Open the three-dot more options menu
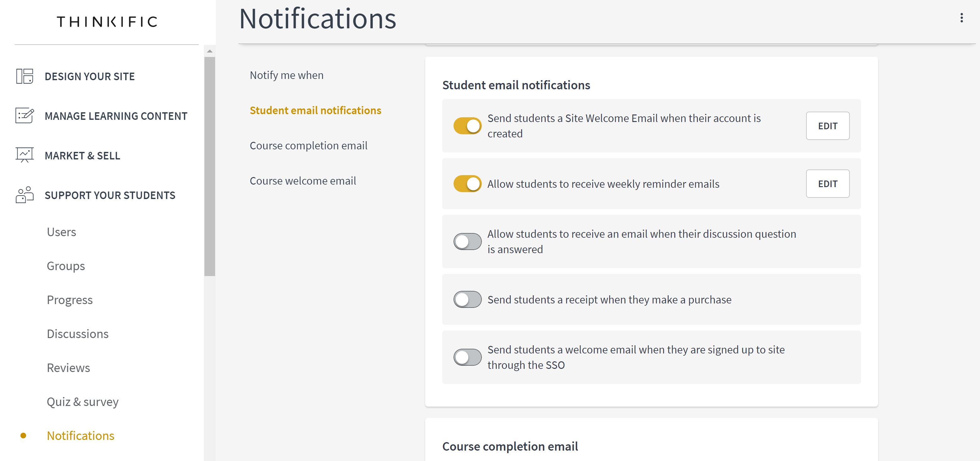This screenshot has width=980, height=461. click(961, 18)
